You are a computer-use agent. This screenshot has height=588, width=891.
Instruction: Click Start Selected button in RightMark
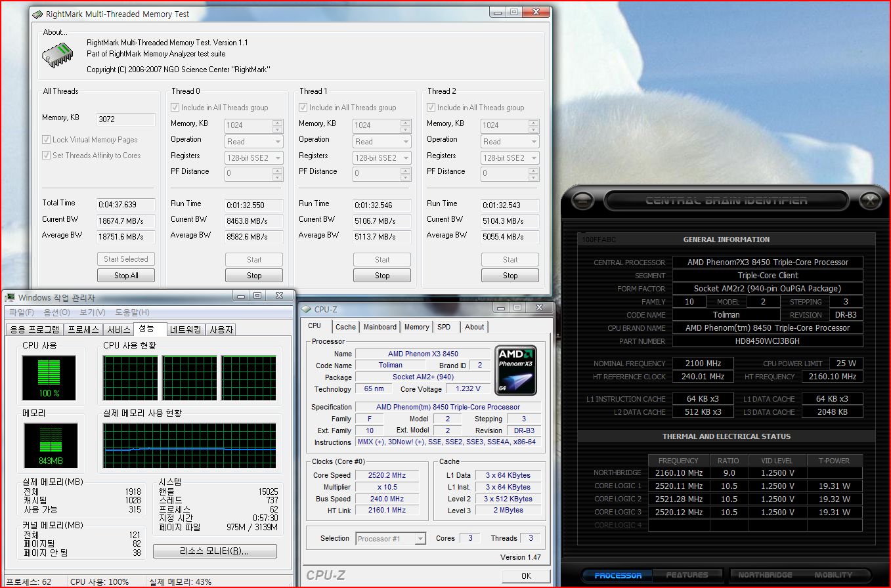pyautogui.click(x=126, y=259)
